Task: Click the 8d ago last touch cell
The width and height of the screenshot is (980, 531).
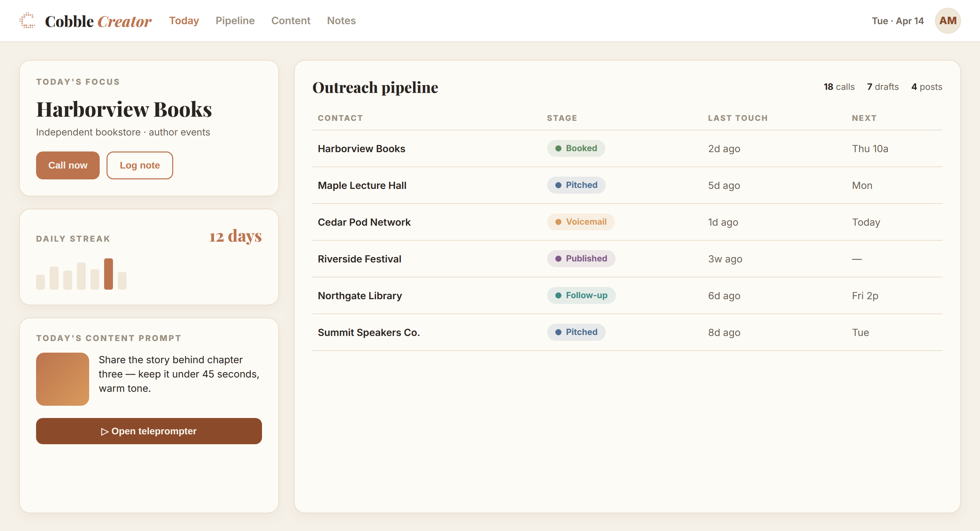Action: 724,332
